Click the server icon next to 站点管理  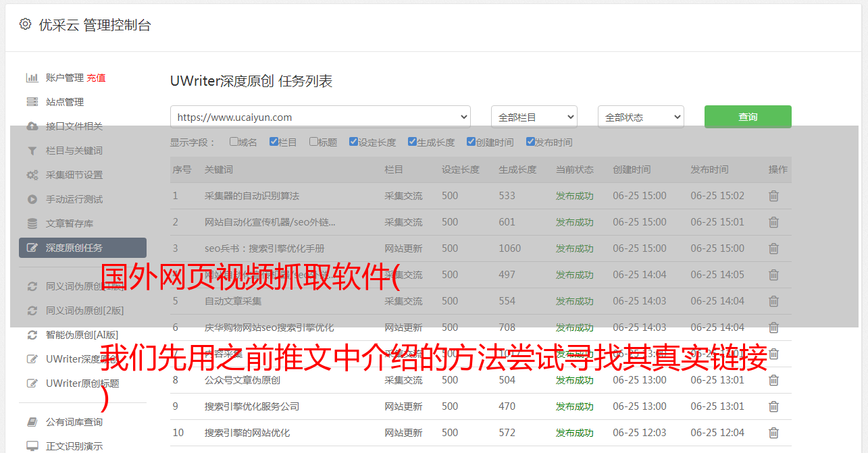pos(32,102)
